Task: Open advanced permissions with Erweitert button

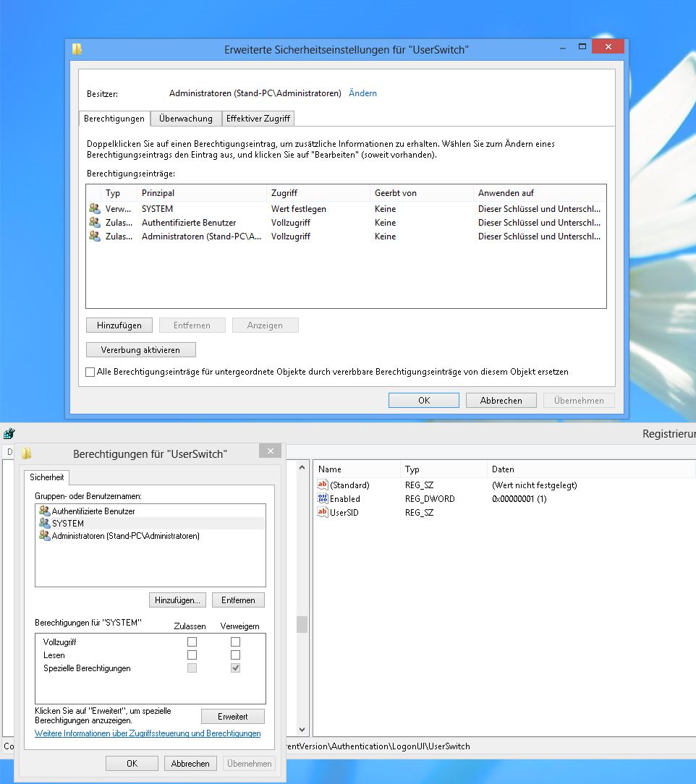Action: 233,717
